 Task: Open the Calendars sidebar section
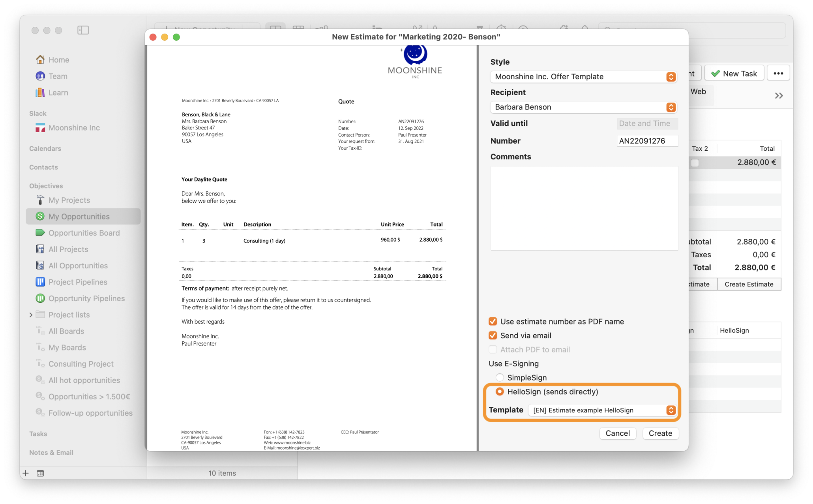[45, 148]
